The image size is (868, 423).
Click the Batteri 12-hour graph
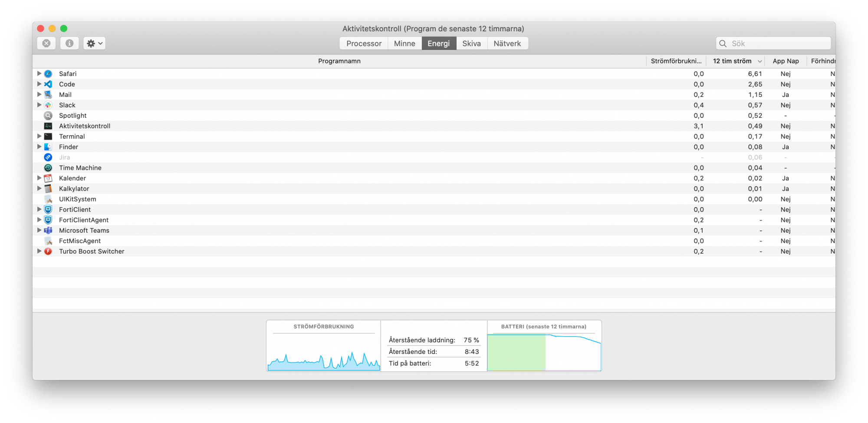(544, 352)
